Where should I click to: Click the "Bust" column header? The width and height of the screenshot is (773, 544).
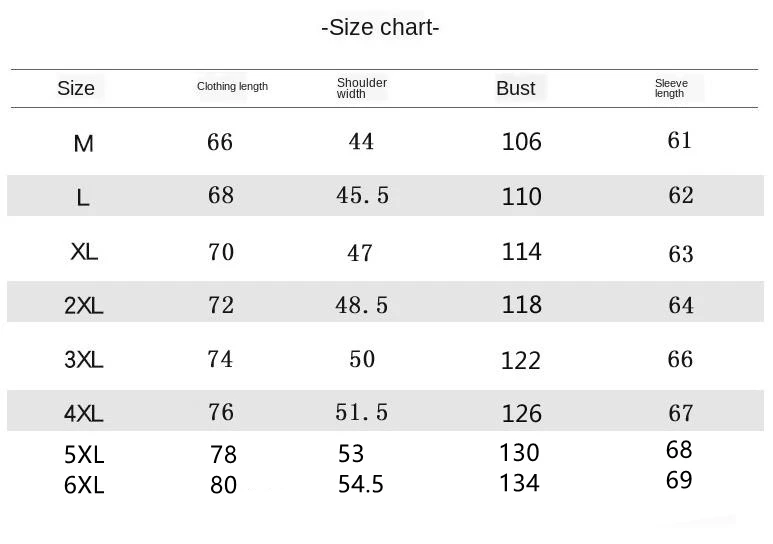click(515, 88)
